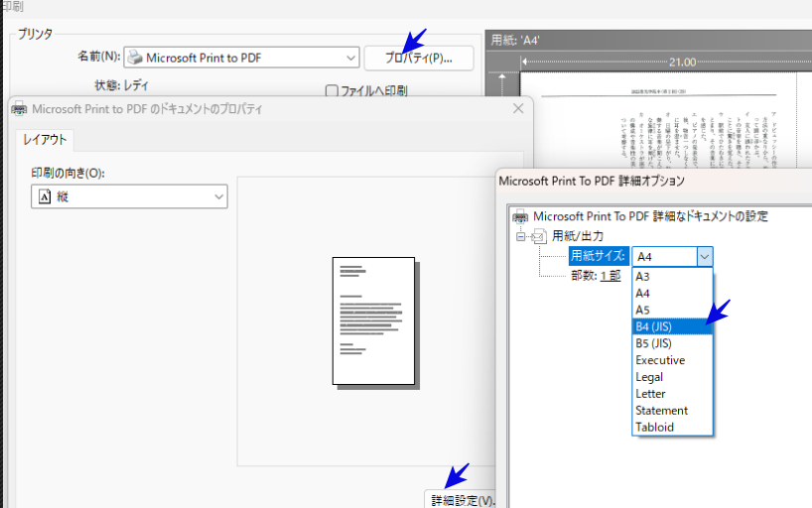Choose Statement paper size
812x508 pixels.
[672, 410]
